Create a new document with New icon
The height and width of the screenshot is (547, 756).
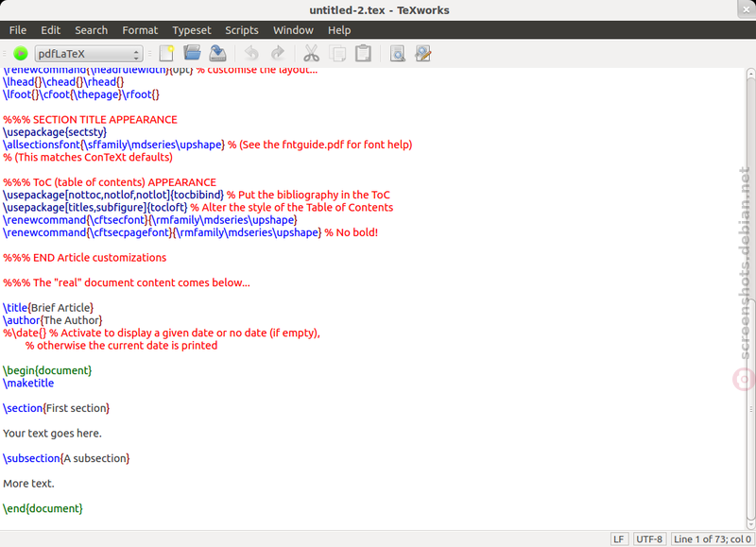(167, 54)
